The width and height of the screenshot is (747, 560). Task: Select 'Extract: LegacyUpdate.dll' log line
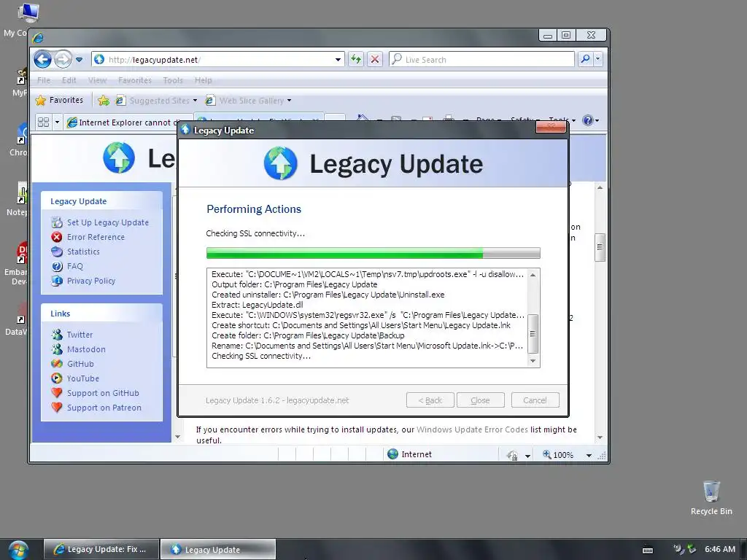(x=258, y=305)
